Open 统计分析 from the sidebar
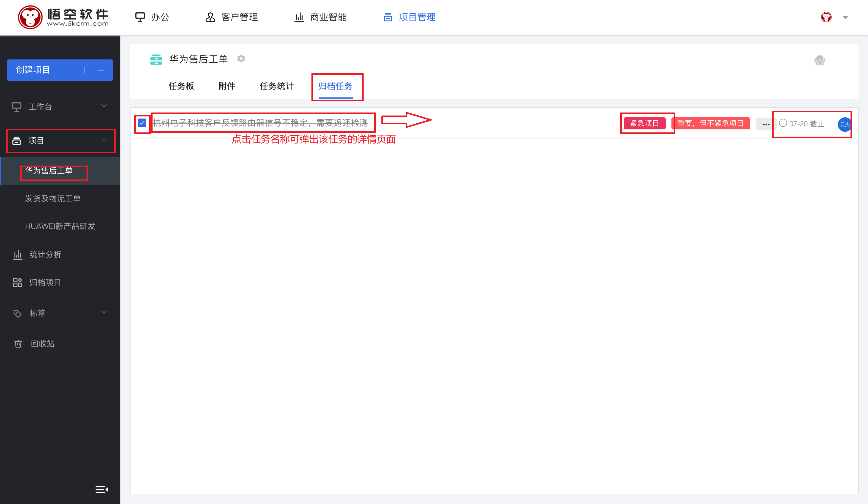868x504 pixels. point(45,255)
